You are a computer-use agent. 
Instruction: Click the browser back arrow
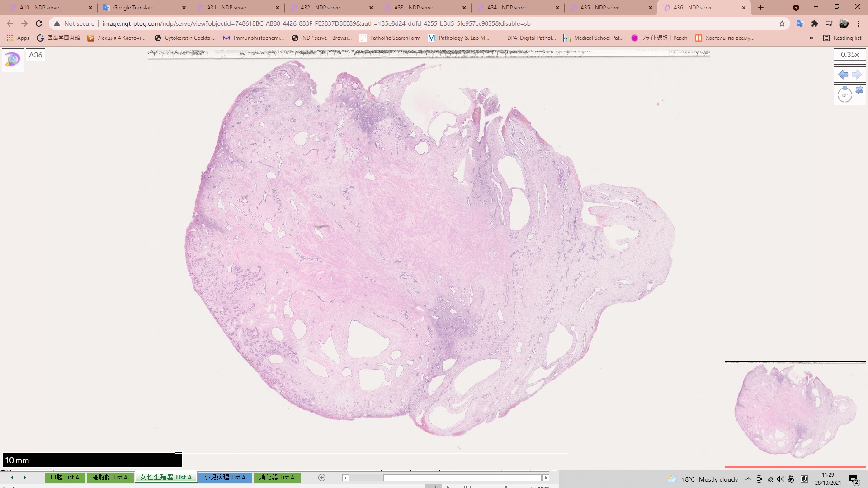[x=10, y=23]
